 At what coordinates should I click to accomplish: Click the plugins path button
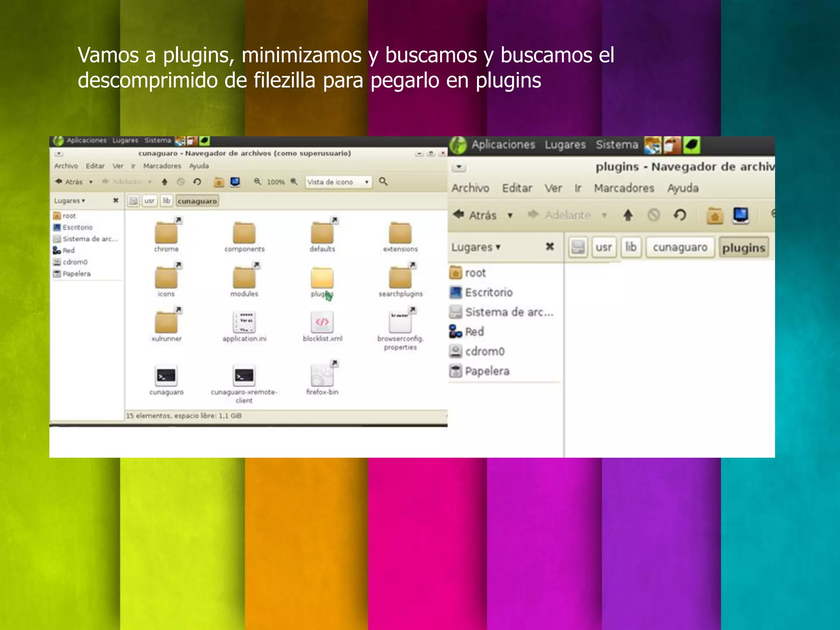[x=744, y=247]
